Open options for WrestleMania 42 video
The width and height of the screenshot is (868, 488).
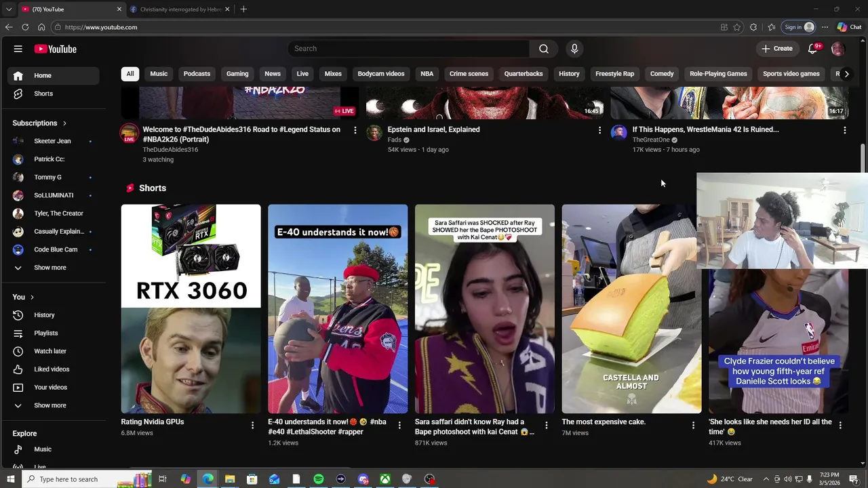(x=844, y=130)
